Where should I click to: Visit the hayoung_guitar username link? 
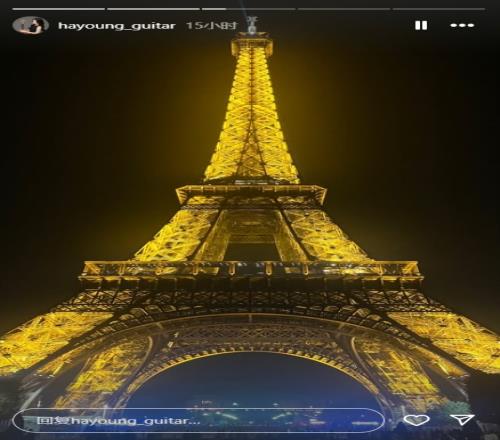point(117,26)
